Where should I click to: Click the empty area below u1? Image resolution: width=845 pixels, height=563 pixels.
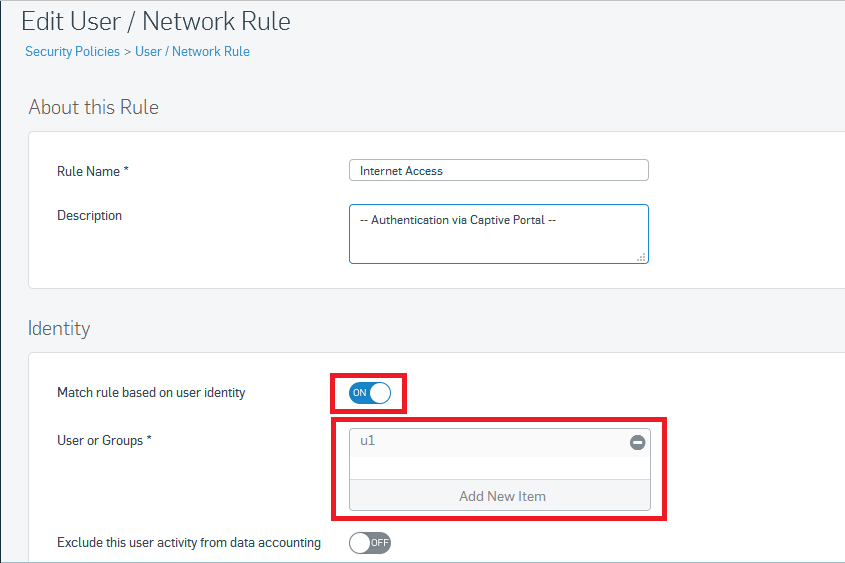(x=500, y=468)
